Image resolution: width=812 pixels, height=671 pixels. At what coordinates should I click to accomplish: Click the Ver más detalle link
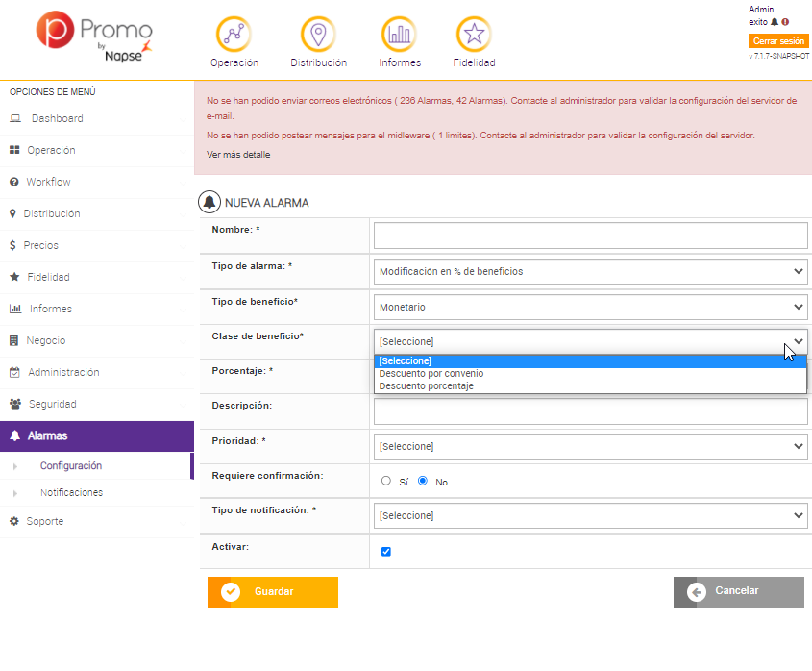(x=238, y=155)
